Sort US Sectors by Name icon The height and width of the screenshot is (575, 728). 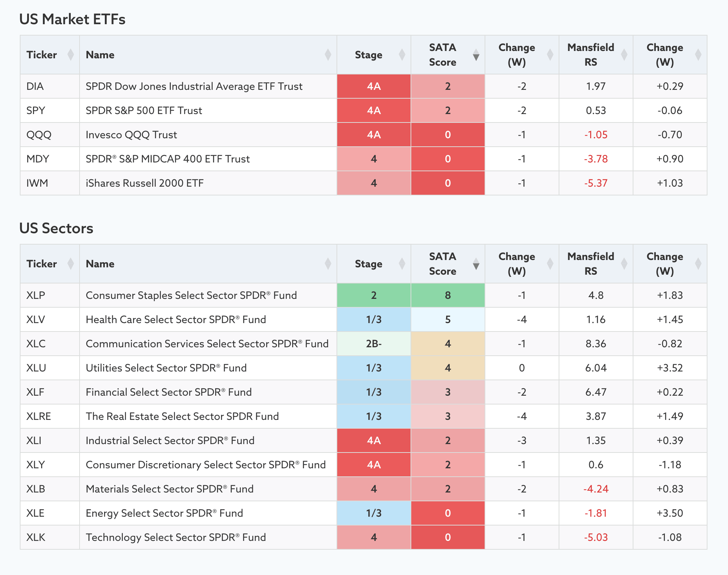(x=328, y=264)
